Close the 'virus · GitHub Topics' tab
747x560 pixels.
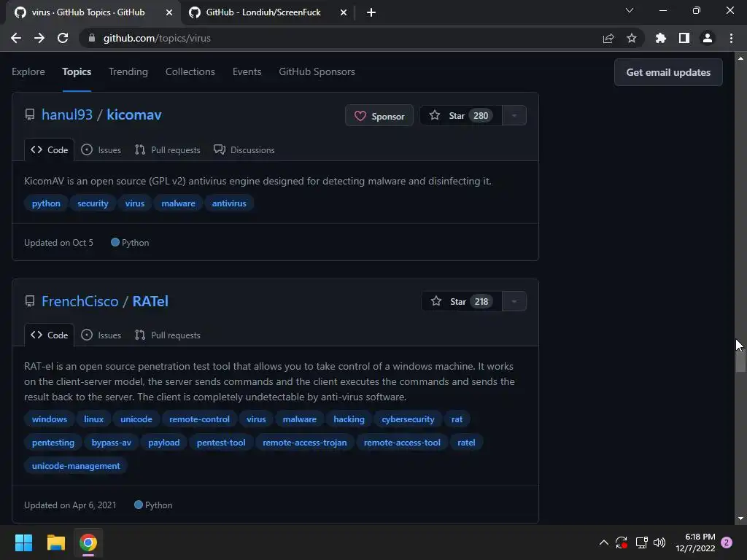(x=169, y=12)
